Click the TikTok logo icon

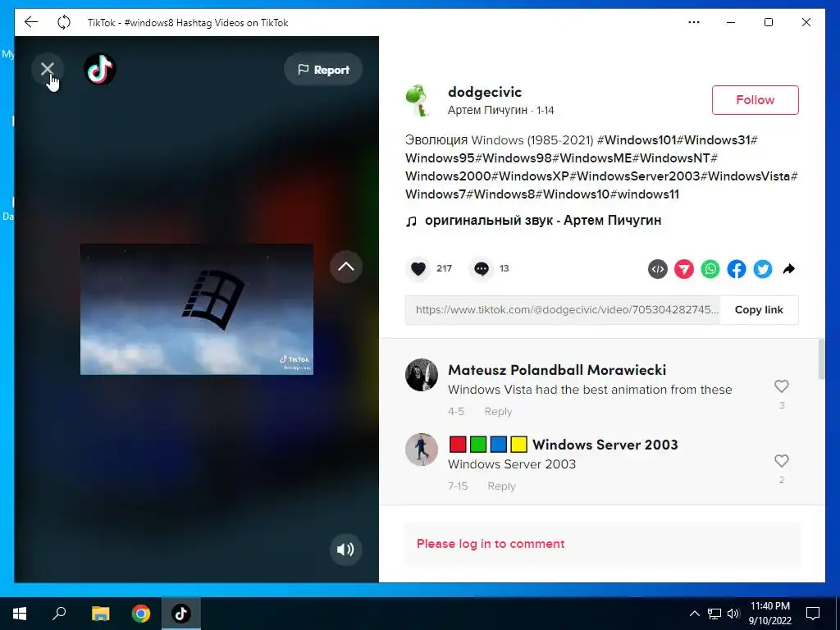100,69
